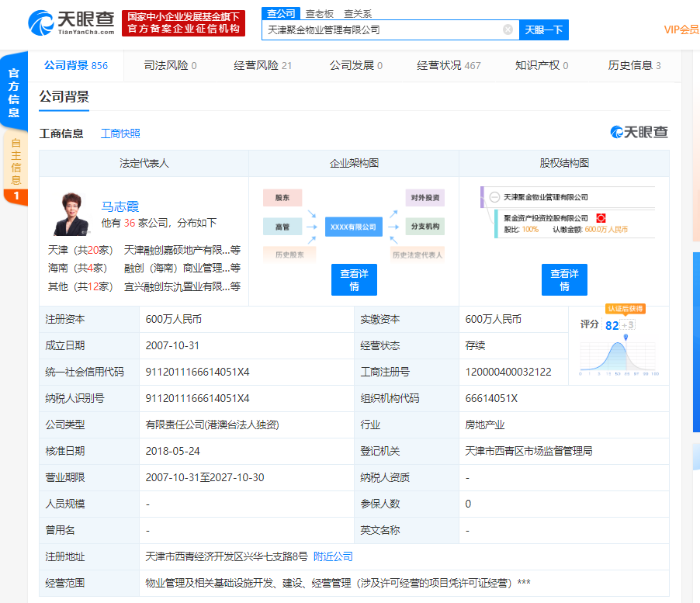Clear the search box with the X icon
Screen dimensions: 700x603
[508, 30]
